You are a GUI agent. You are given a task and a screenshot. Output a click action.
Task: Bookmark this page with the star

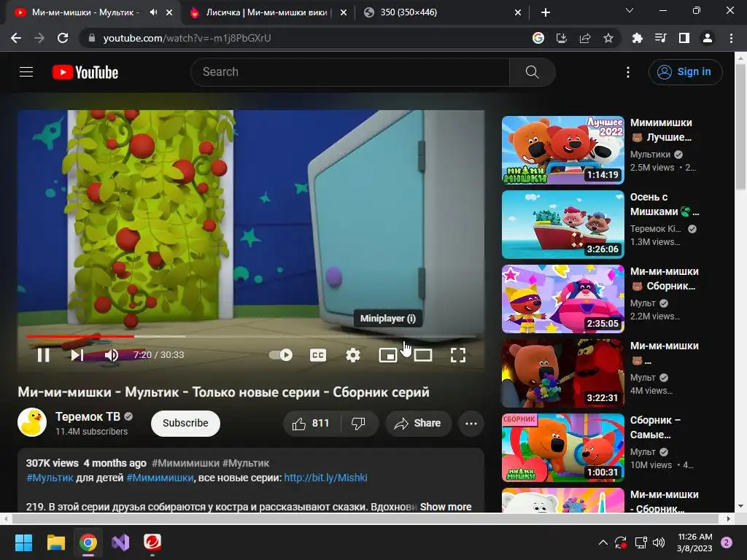coord(608,38)
